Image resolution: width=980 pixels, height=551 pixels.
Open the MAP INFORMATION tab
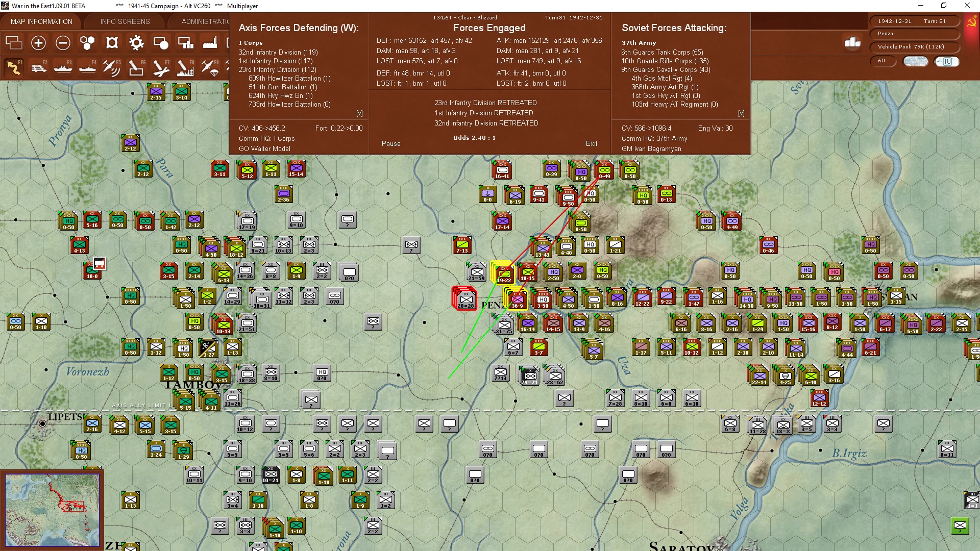[x=41, y=21]
